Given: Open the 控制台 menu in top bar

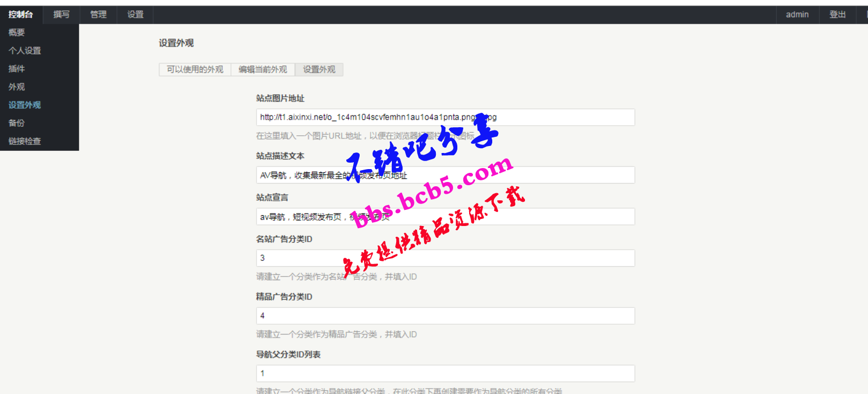Looking at the screenshot, I should pyautogui.click(x=21, y=14).
